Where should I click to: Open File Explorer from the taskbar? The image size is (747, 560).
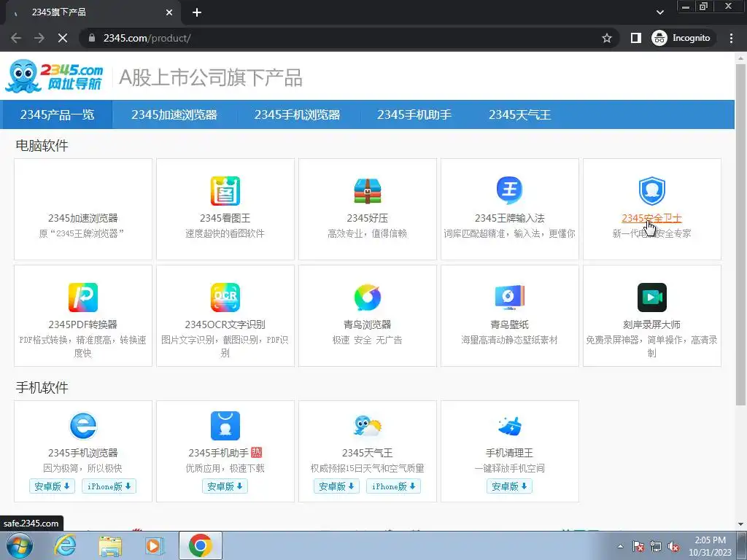click(110, 545)
